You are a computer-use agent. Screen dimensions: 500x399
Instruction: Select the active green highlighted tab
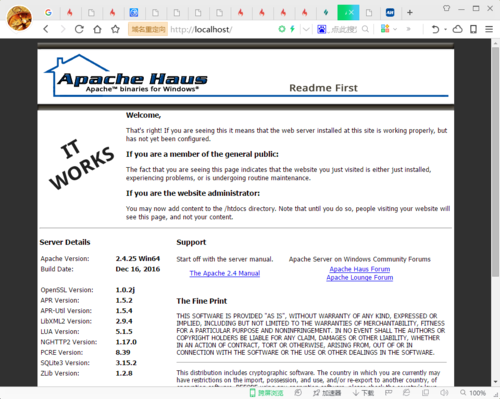click(348, 13)
